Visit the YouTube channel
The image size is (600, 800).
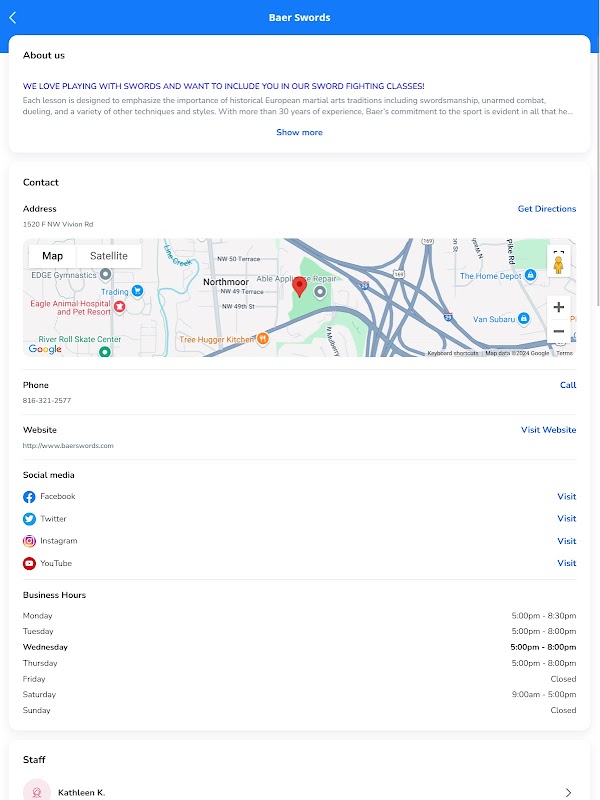pyautogui.click(x=567, y=563)
